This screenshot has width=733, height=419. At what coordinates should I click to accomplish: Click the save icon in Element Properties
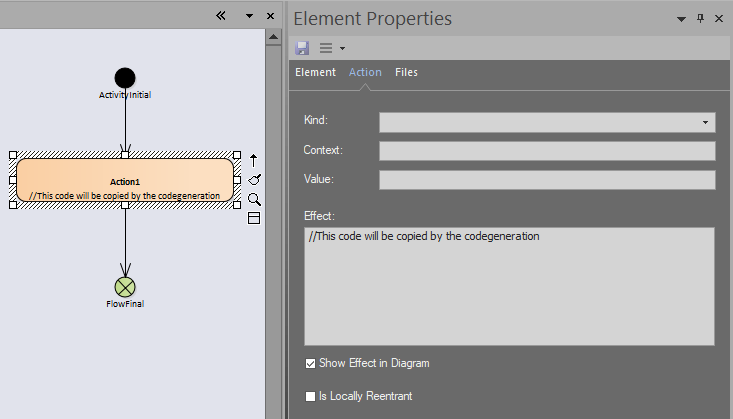point(302,48)
